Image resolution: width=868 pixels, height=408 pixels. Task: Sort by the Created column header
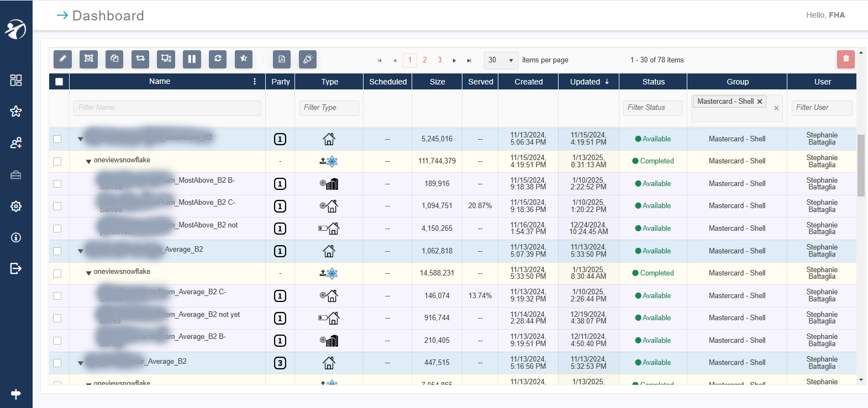tap(528, 82)
